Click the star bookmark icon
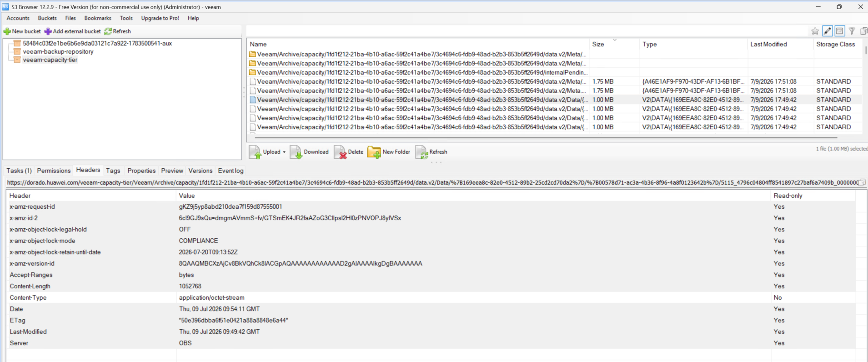The height and width of the screenshot is (362, 868). (815, 31)
